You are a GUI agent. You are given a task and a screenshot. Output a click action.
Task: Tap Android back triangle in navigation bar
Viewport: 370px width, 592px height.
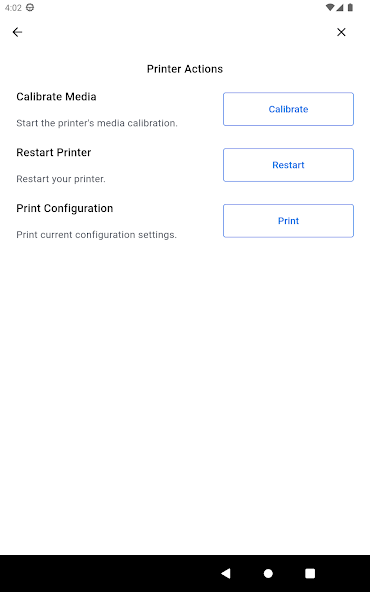[226, 574]
